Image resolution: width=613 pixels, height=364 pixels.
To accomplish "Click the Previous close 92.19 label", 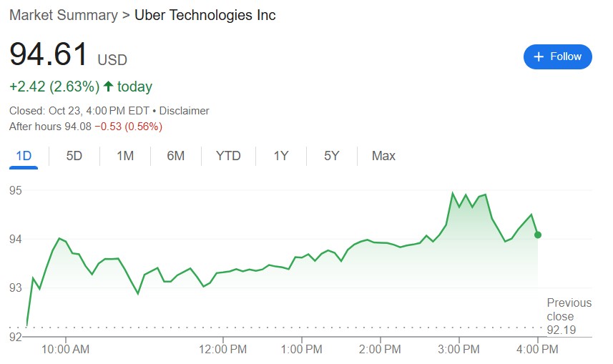I will [x=569, y=316].
